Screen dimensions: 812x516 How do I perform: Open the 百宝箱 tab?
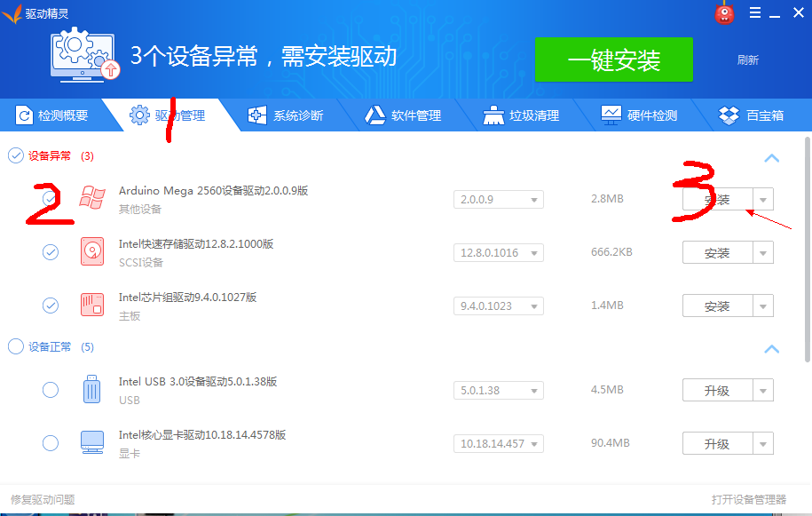(x=752, y=115)
